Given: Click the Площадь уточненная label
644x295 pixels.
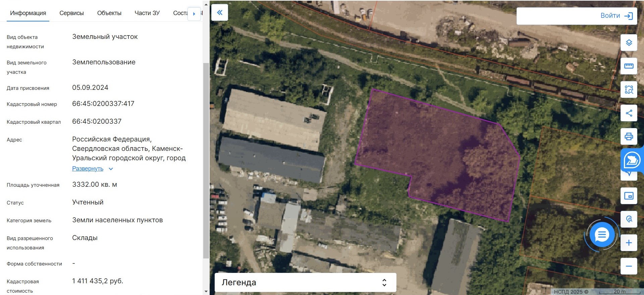Looking at the screenshot, I should (33, 185).
